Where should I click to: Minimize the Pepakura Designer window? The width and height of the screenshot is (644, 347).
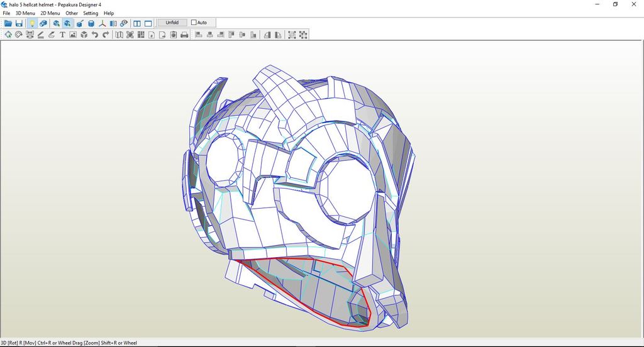pos(597,4)
